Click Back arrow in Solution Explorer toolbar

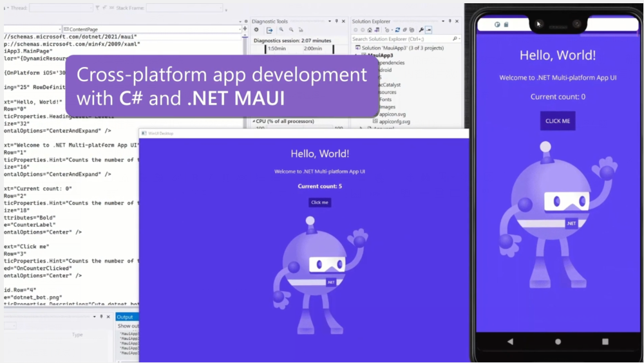pyautogui.click(x=355, y=30)
